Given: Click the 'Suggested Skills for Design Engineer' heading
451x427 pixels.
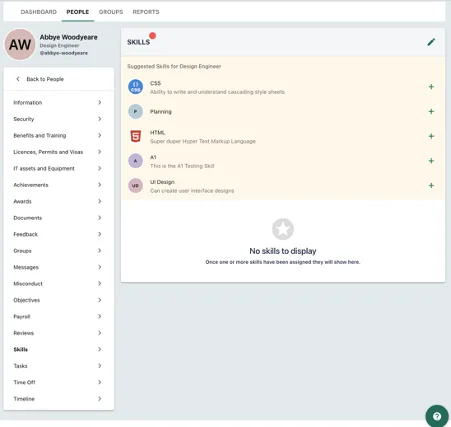Looking at the screenshot, I should (174, 66).
